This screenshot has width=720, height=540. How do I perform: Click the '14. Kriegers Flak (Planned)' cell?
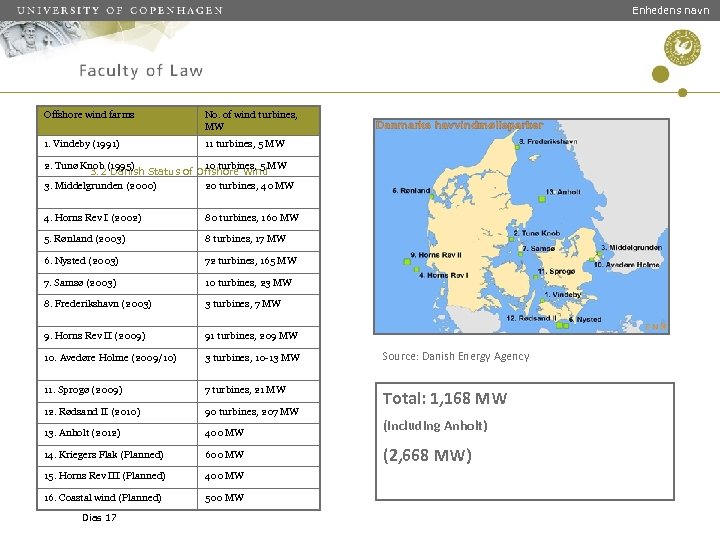click(x=117, y=456)
